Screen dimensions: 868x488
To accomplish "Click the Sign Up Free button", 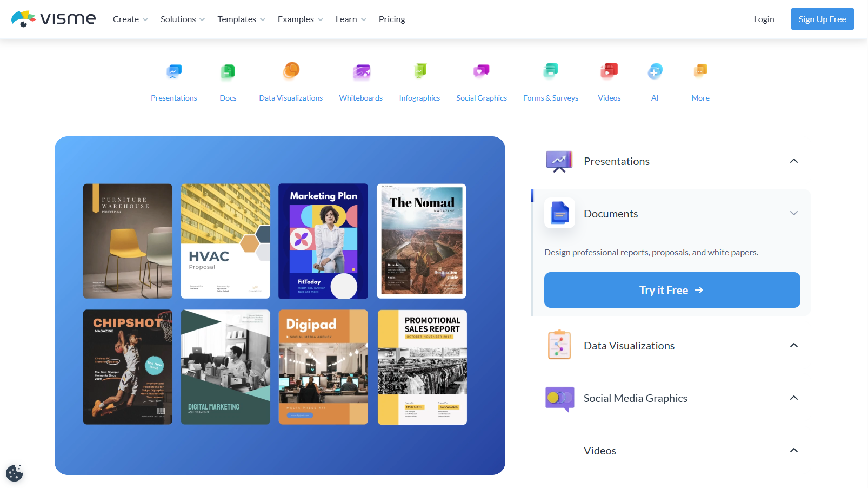I will pyautogui.click(x=822, y=19).
